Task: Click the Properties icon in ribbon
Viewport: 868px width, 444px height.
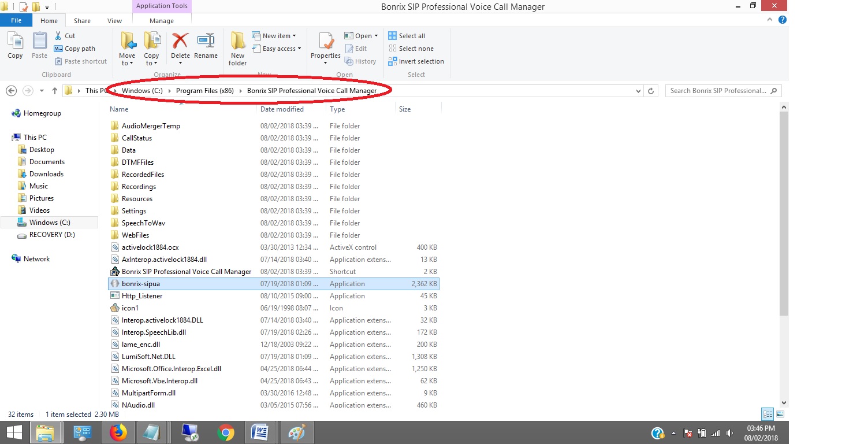Action: coord(326,42)
